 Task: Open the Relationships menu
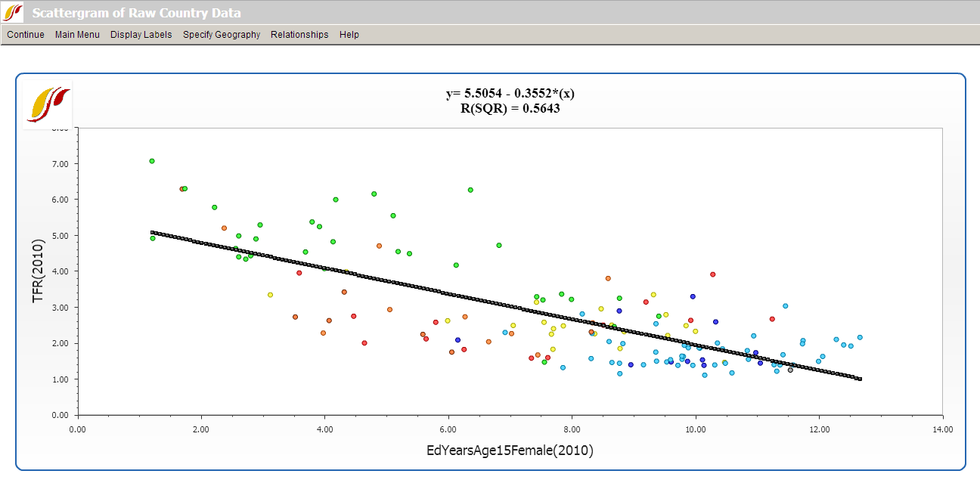pyautogui.click(x=299, y=35)
